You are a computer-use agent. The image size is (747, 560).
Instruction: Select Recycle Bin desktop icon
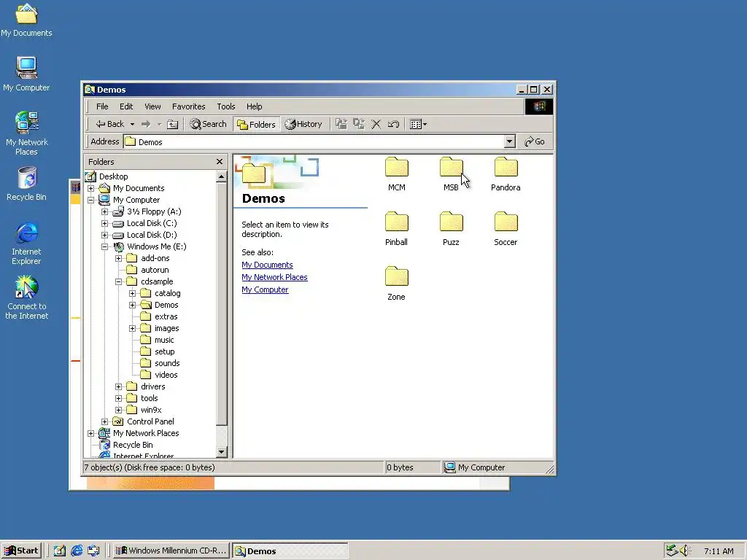click(26, 183)
